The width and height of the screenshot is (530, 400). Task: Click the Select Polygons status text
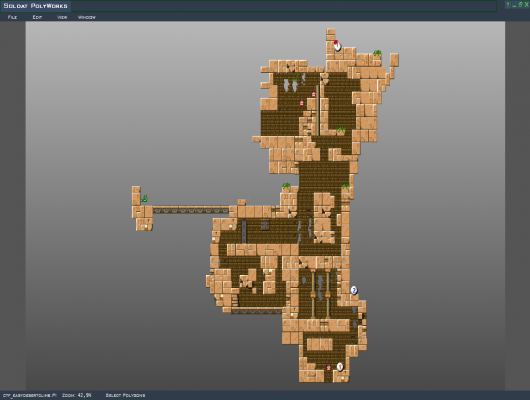click(125, 395)
